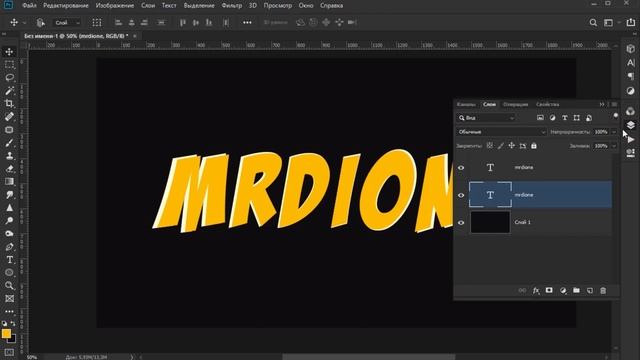
Task: Open the Изображение menu
Action: 115,6
